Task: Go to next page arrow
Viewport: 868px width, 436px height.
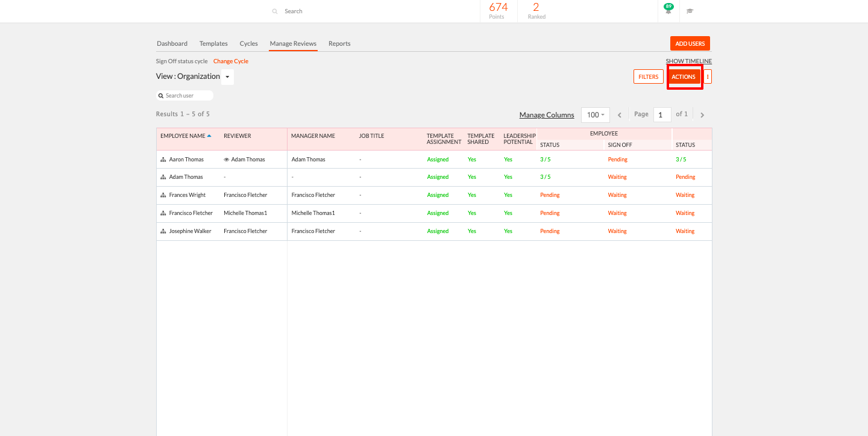Action: (x=702, y=115)
